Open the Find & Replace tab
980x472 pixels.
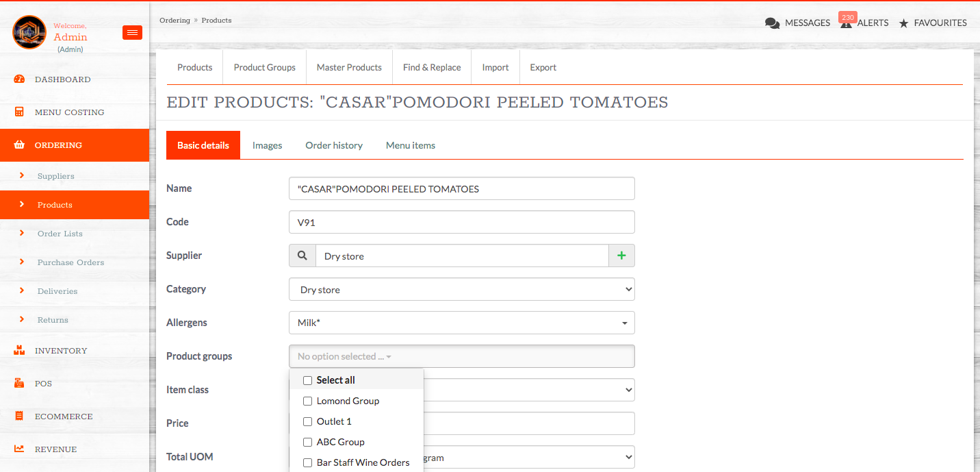[x=431, y=67]
